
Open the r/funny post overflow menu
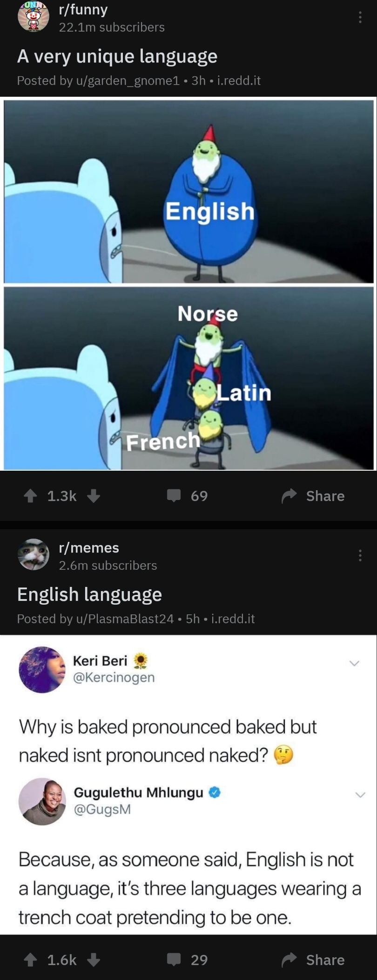359,18
